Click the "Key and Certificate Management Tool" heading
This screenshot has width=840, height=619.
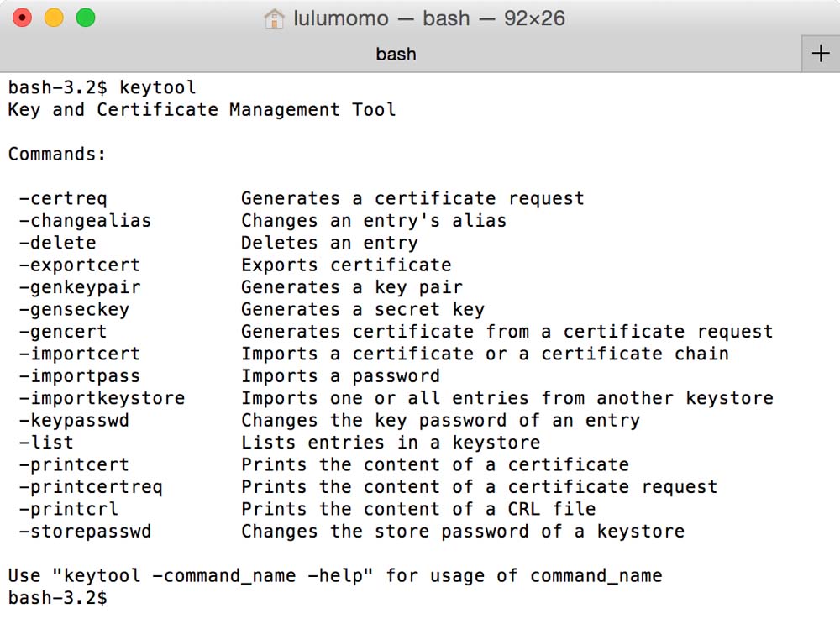202,110
